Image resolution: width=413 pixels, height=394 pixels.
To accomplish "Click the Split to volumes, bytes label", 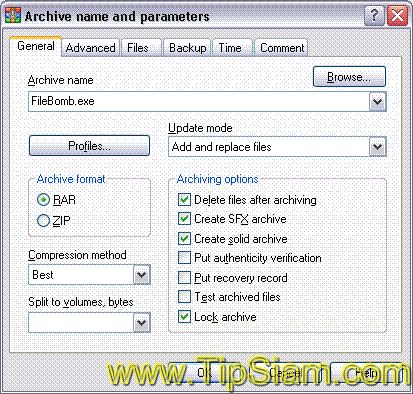I will click(x=81, y=302).
